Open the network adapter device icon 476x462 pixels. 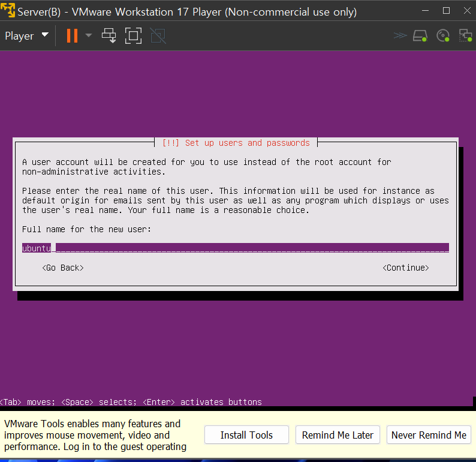pos(465,35)
